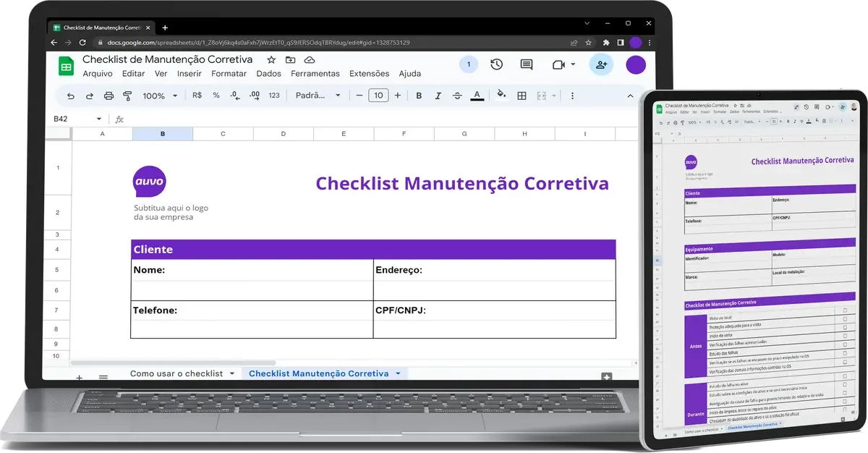Click the Meet camera icon on laptop
The height and width of the screenshot is (453, 868).
(558, 64)
